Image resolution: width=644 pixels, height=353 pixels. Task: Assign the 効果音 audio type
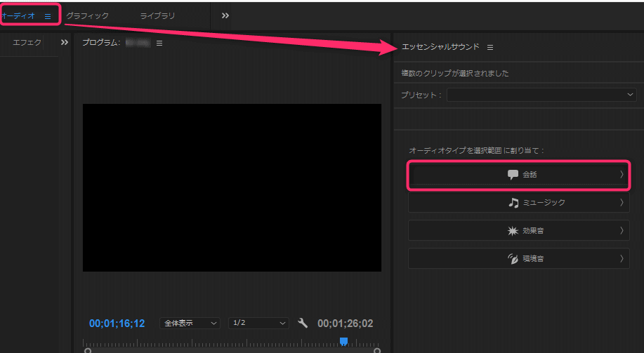tap(518, 230)
